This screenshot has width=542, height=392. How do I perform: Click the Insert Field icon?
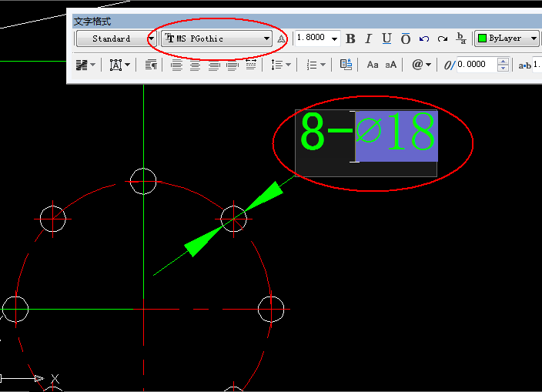[x=346, y=65]
